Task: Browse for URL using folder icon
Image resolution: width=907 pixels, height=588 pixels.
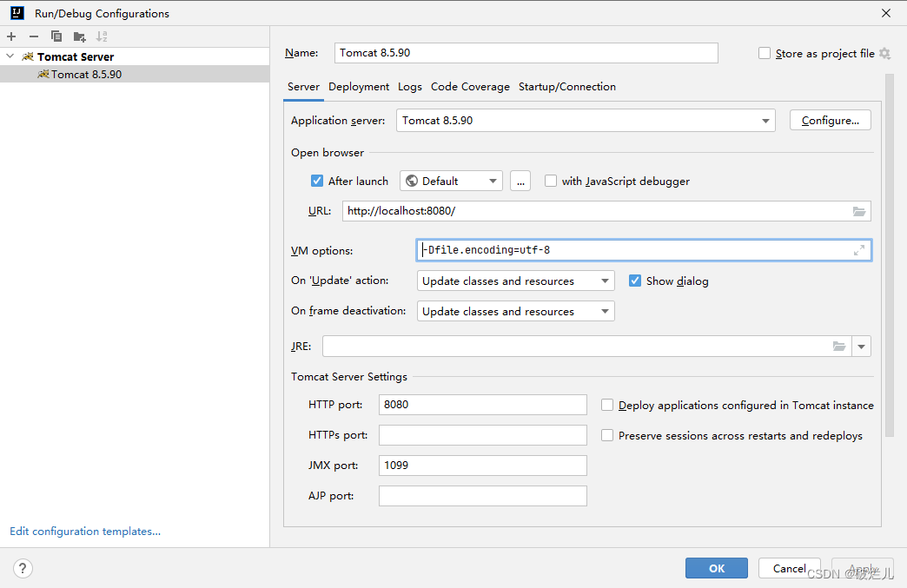Action: click(x=859, y=212)
